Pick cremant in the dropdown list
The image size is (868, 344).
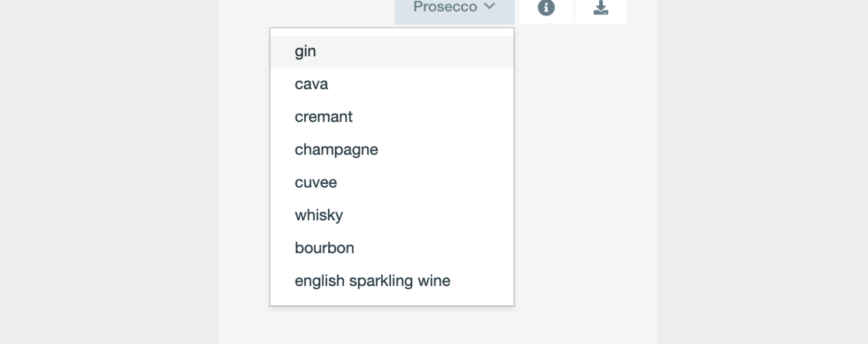[323, 117]
